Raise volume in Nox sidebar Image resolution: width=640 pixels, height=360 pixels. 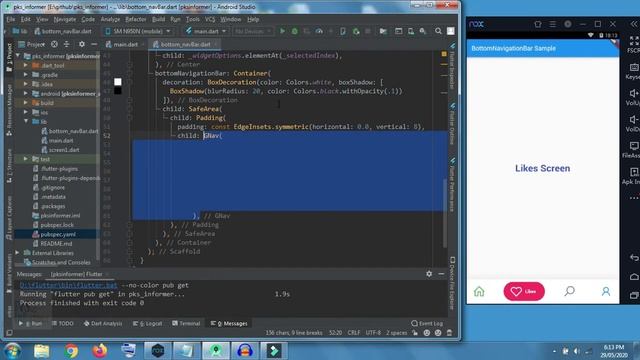pyautogui.click(x=633, y=97)
